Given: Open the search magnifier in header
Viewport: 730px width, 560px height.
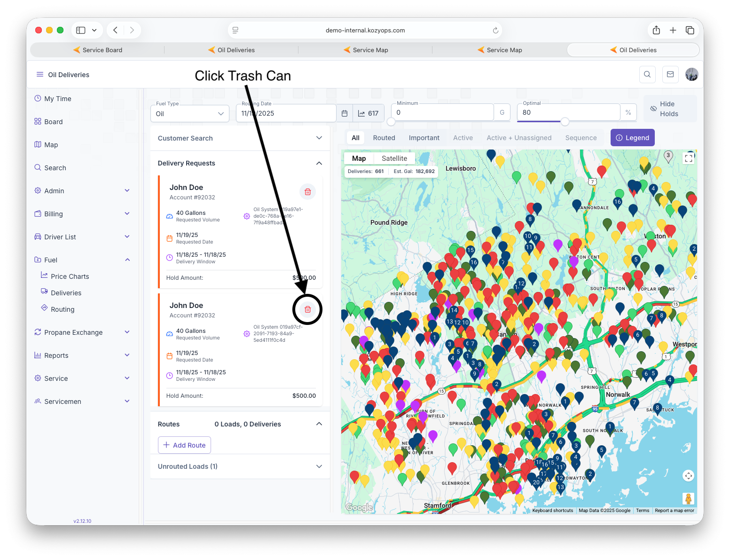Looking at the screenshot, I should coord(647,74).
